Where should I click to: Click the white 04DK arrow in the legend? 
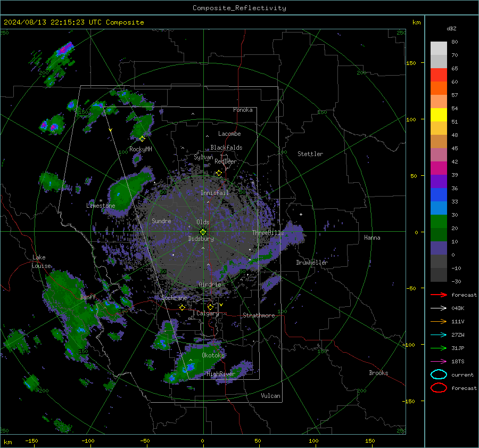coord(439,308)
